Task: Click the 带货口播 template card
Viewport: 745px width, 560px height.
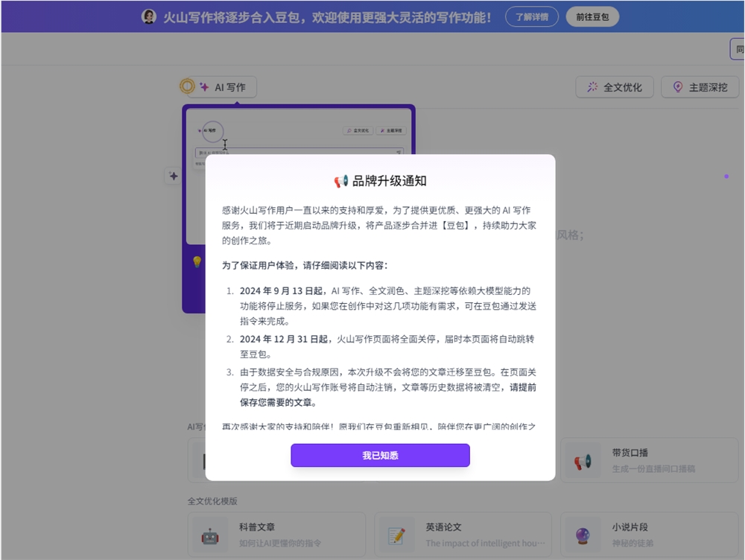Action: coord(650,459)
